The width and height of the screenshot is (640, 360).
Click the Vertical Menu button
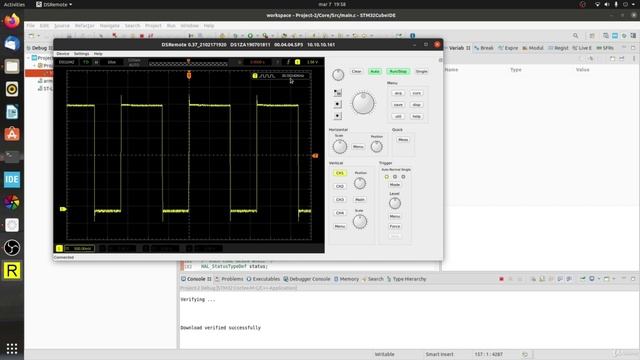point(340,226)
